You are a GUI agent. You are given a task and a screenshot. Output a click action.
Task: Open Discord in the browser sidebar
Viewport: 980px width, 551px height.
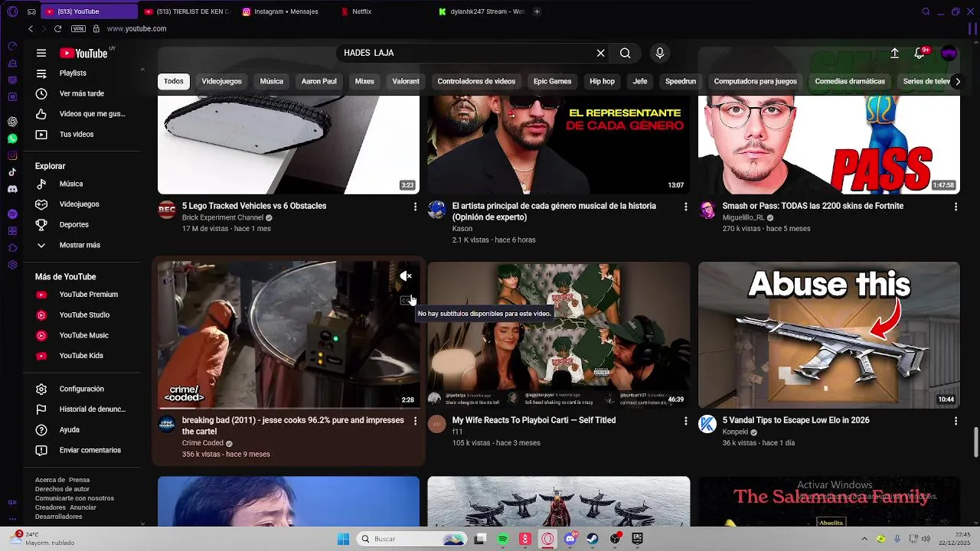click(12, 189)
